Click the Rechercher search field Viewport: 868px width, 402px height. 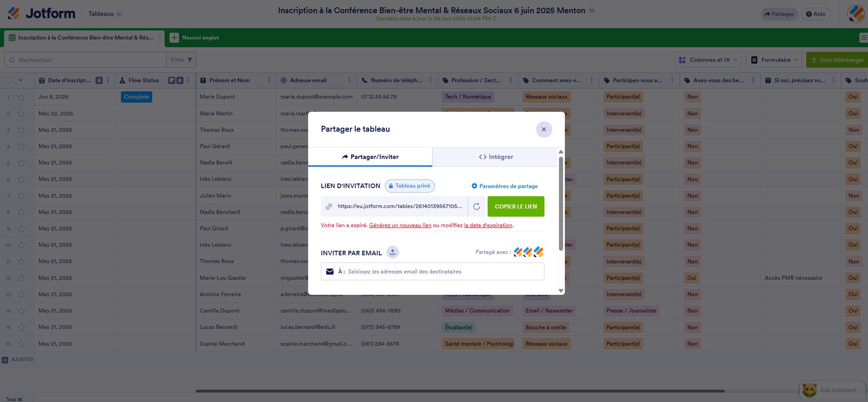[x=85, y=60]
